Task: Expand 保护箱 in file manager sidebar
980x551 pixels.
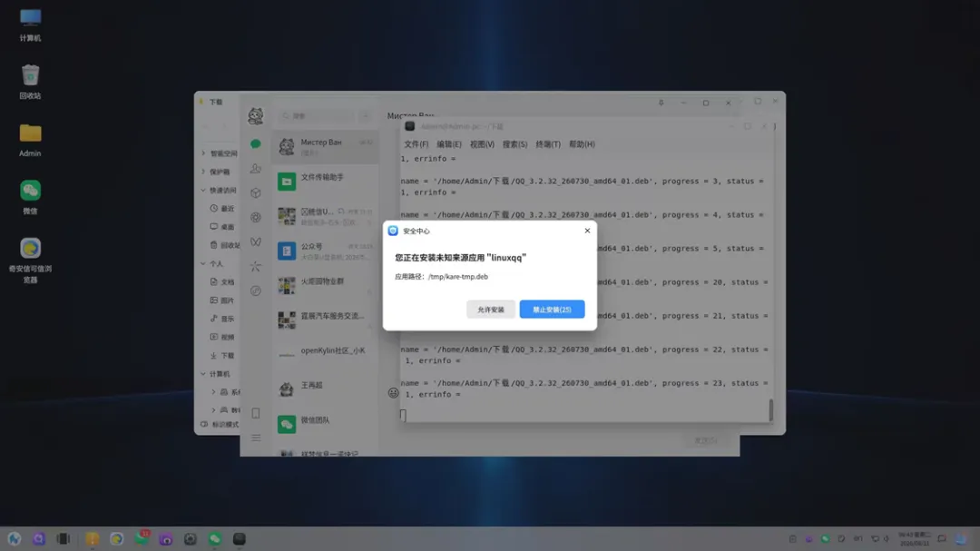Action: coord(203,172)
